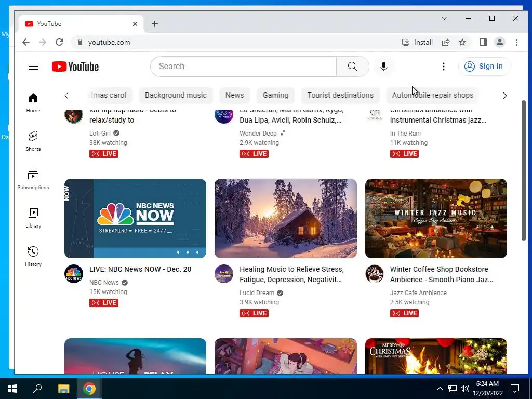Bookmark this tab with the star
The width and height of the screenshot is (532, 399).
tap(462, 42)
